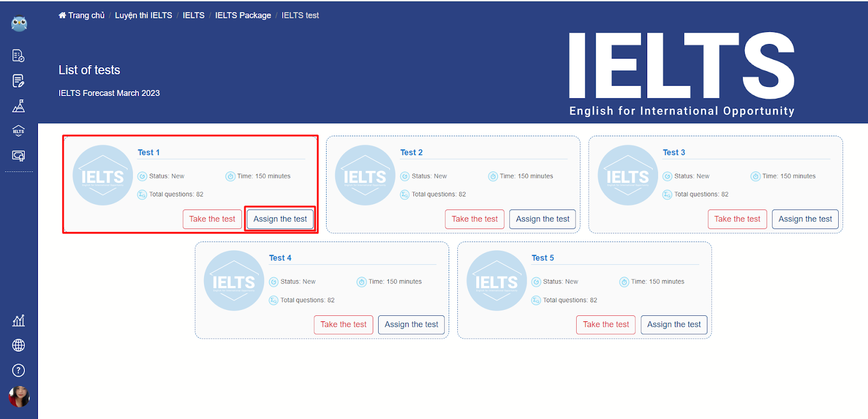868x419 pixels.
Task: Open the document with pencil sidebar icon
Action: pyautogui.click(x=18, y=81)
